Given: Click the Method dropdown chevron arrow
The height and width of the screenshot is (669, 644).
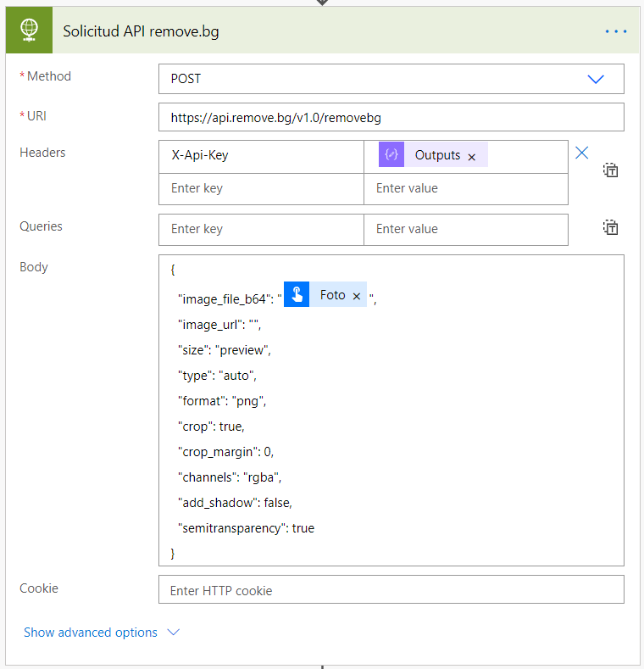Looking at the screenshot, I should click(596, 79).
